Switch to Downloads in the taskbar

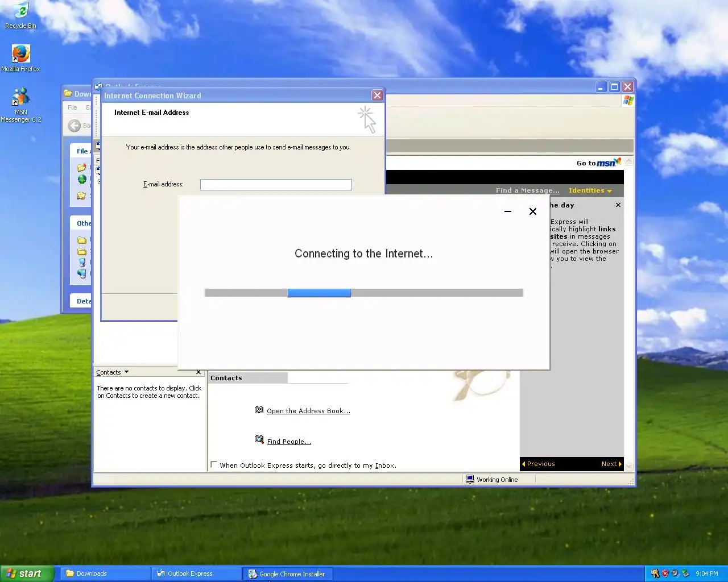[105, 573]
